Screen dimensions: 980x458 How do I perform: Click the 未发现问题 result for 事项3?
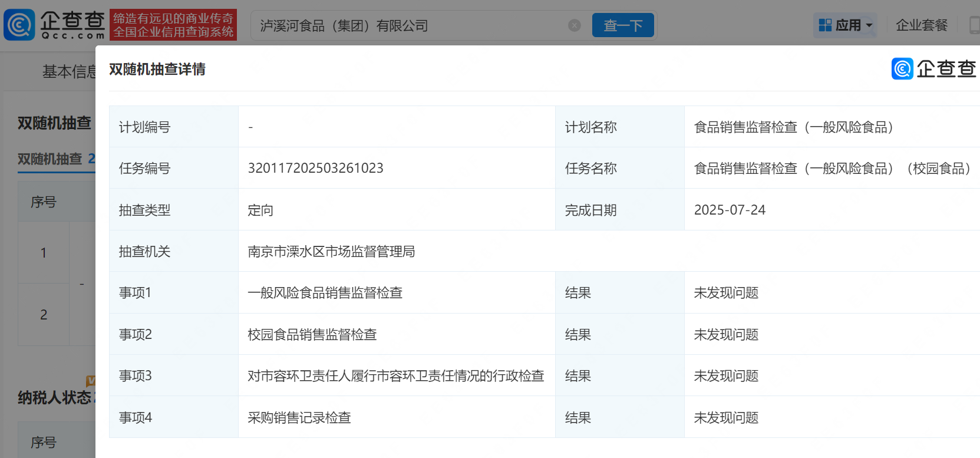pyautogui.click(x=726, y=376)
